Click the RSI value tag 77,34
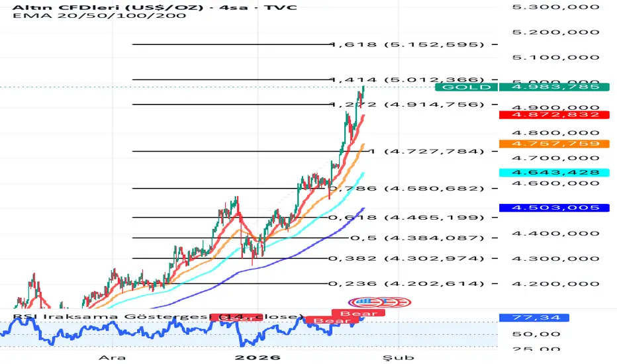This screenshot has height=364, width=617. 534,318
